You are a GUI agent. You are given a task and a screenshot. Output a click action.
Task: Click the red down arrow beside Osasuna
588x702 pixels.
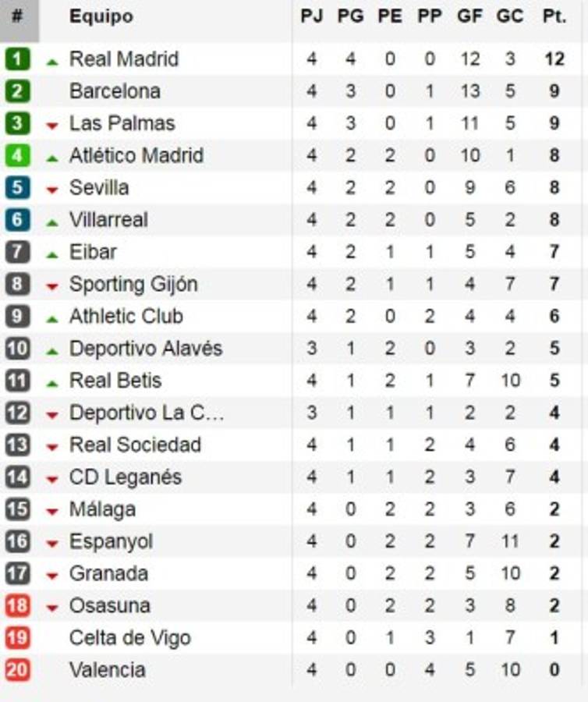point(52,608)
